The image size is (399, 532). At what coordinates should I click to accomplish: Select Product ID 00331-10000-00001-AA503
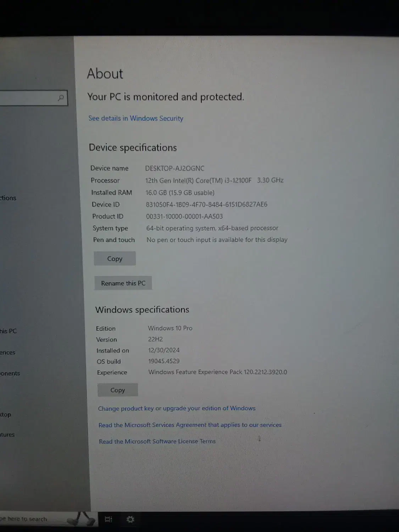[x=184, y=216]
